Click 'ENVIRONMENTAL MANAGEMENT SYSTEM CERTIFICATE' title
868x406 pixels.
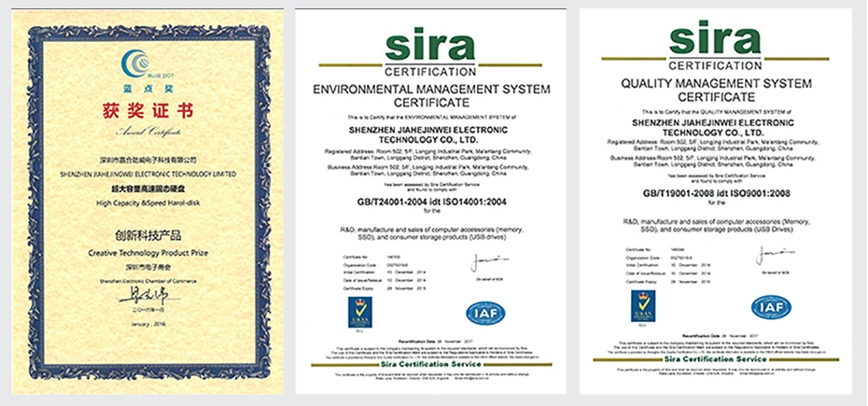click(431, 95)
